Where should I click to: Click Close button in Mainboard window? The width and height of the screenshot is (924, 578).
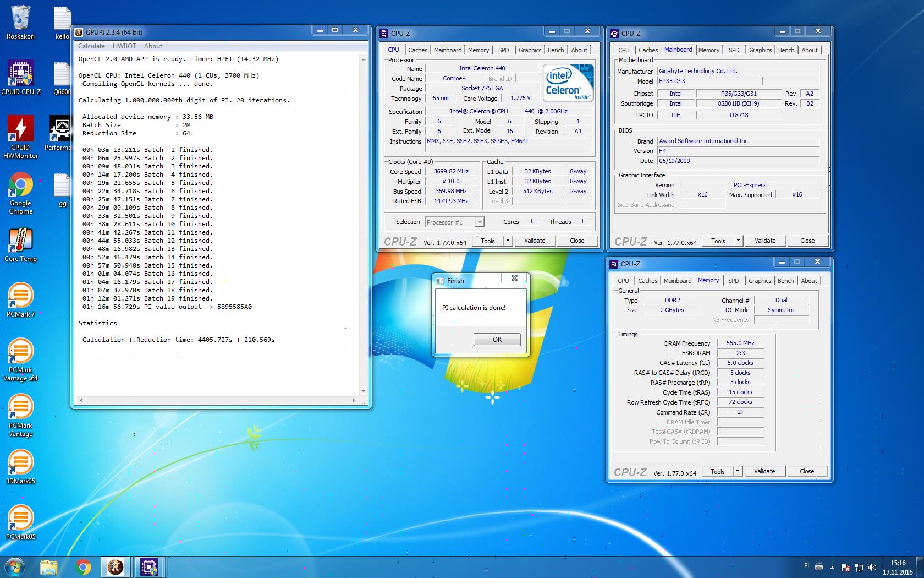pos(807,241)
